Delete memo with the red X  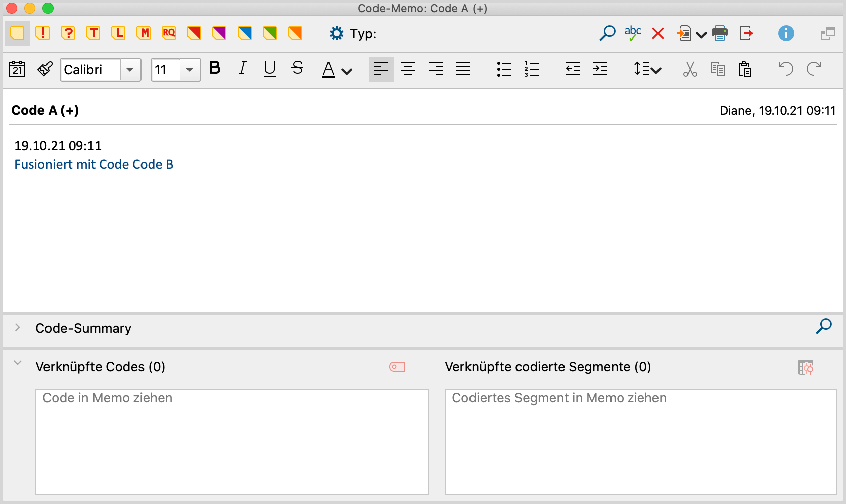click(x=658, y=34)
